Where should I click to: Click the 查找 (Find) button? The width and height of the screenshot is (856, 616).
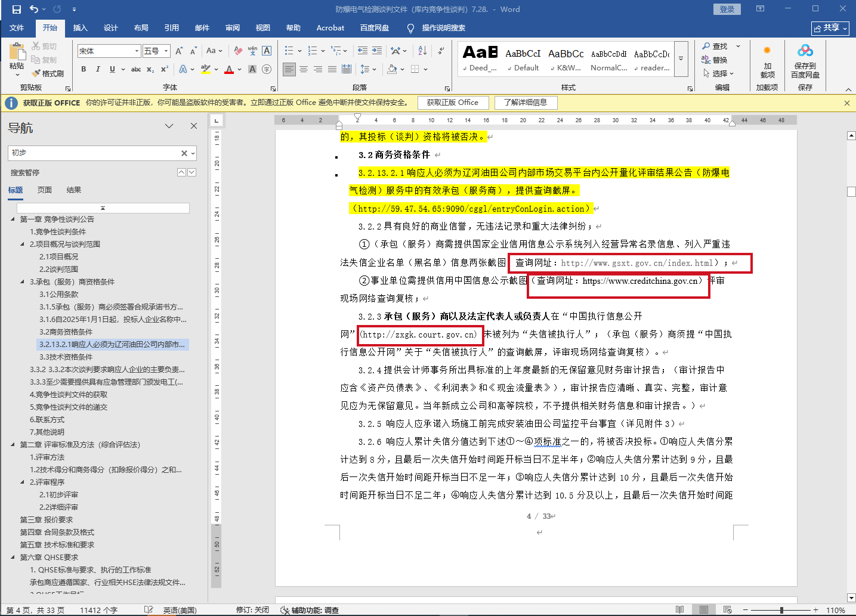(715, 46)
